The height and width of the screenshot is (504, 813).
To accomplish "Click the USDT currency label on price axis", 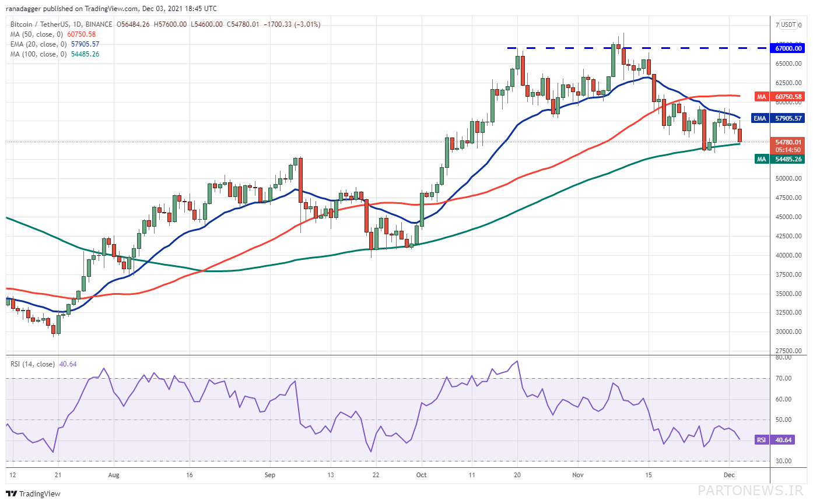I will tap(789, 24).
